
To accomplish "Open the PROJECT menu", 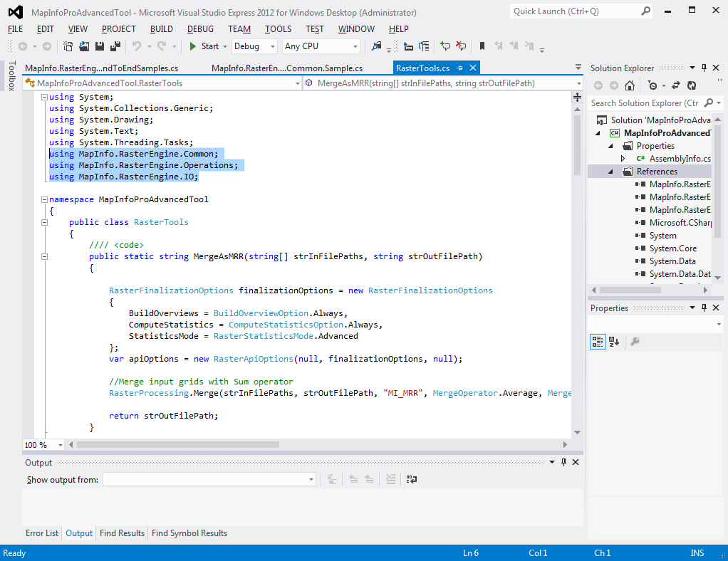I will point(119,28).
